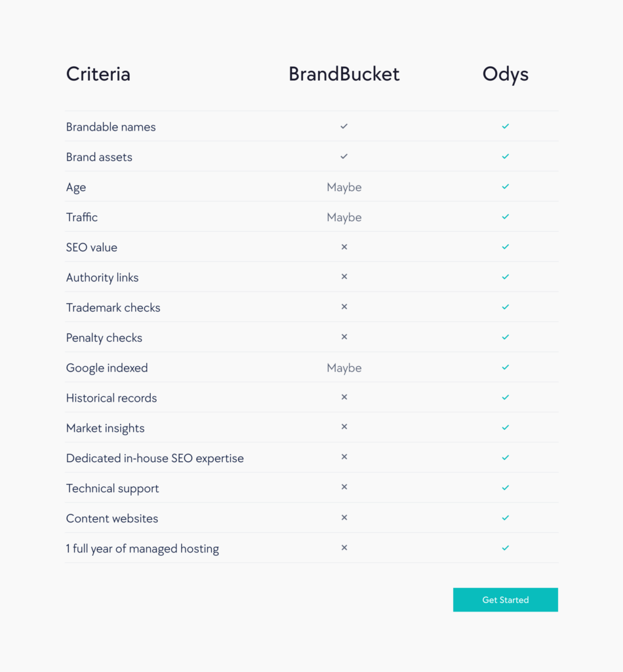The image size is (623, 672).
Task: Click BrandBucket cross for Authority links
Action: 344,277
